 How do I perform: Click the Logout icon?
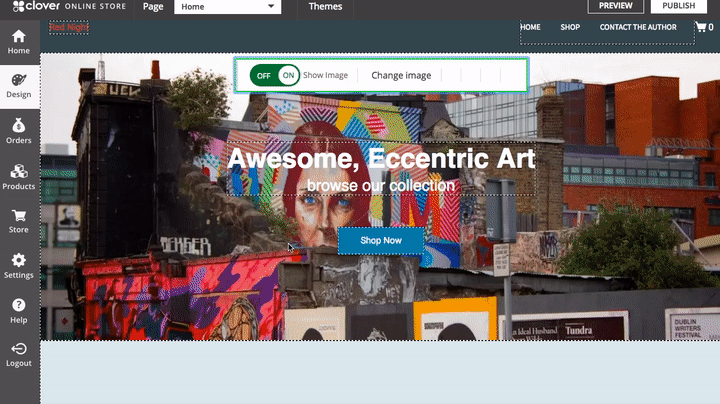pyautogui.click(x=19, y=349)
